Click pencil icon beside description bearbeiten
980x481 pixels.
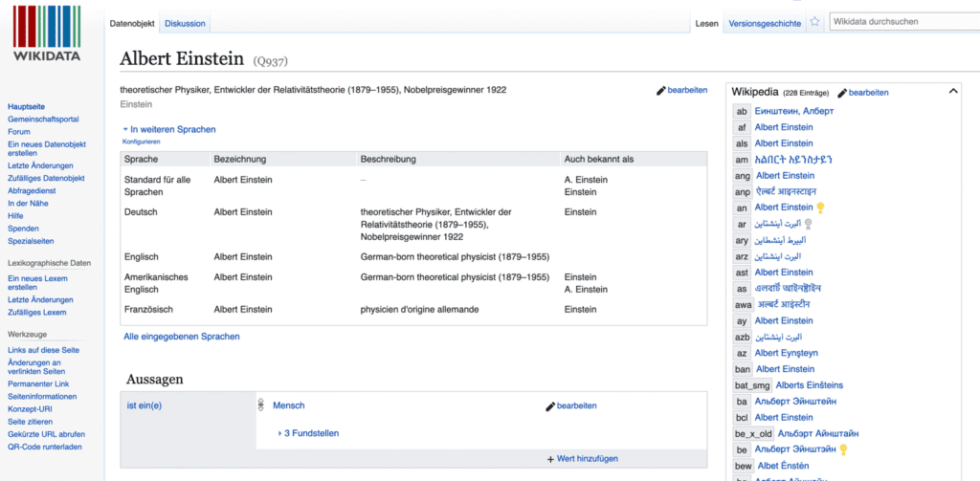pos(661,91)
